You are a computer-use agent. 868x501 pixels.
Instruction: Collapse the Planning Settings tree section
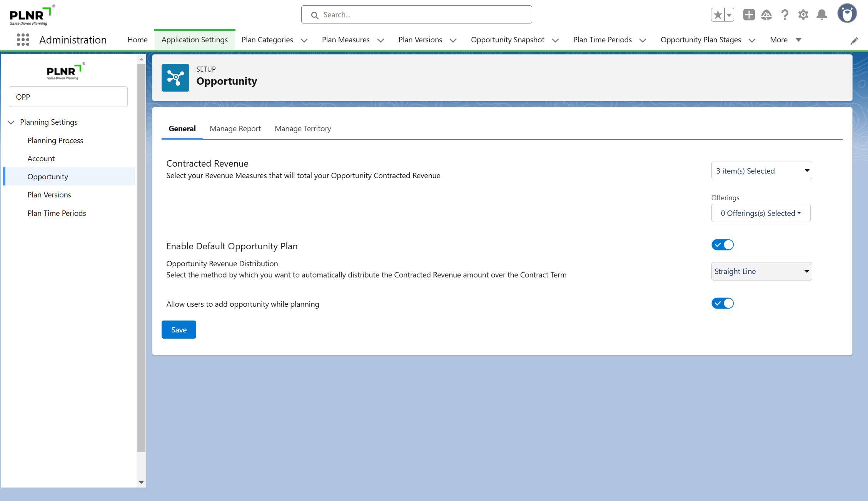tap(11, 122)
